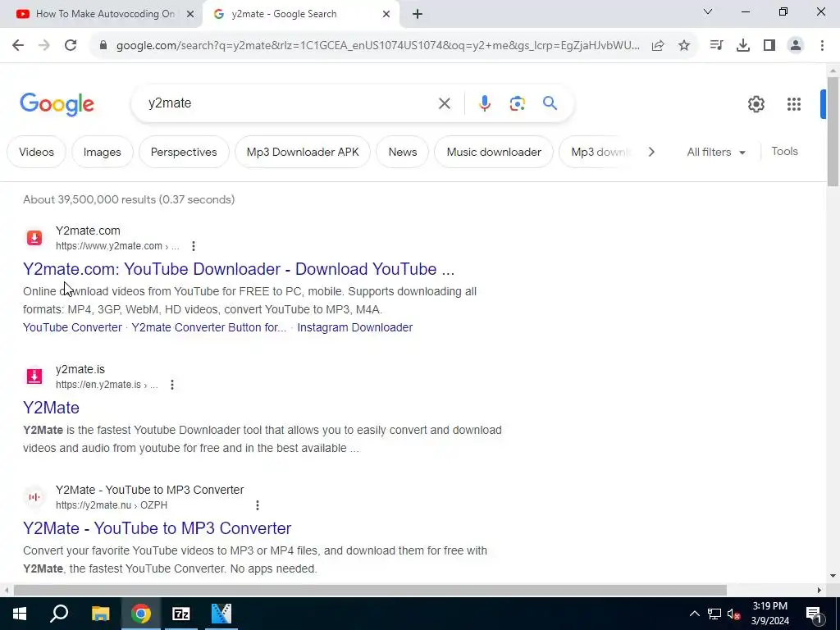The width and height of the screenshot is (840, 630).
Task: Bookmark this page with the star icon
Action: pos(684,46)
